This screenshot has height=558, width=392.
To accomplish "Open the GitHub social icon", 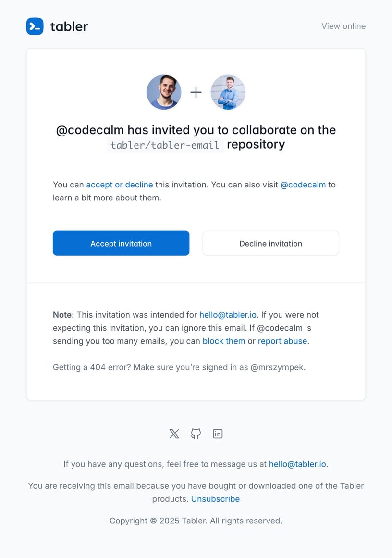I will [196, 434].
